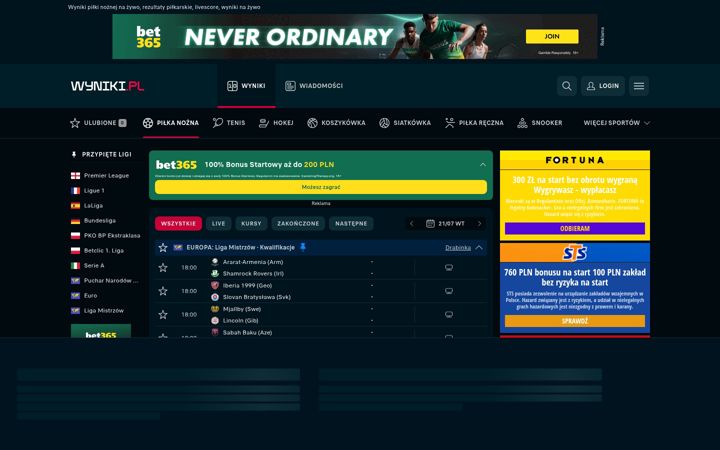Collapse the Liga Mistrzów Kwalifikacje section
Viewport: 720px width, 450px height.
[479, 248]
